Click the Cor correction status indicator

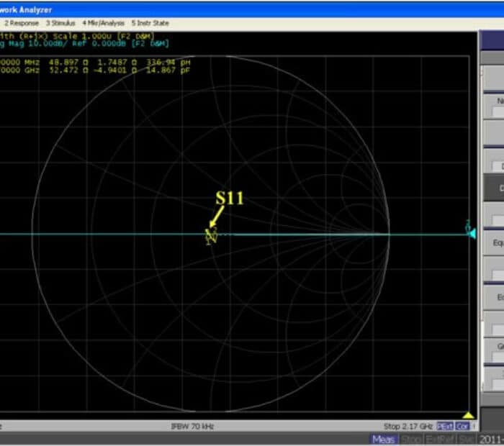coord(462,427)
